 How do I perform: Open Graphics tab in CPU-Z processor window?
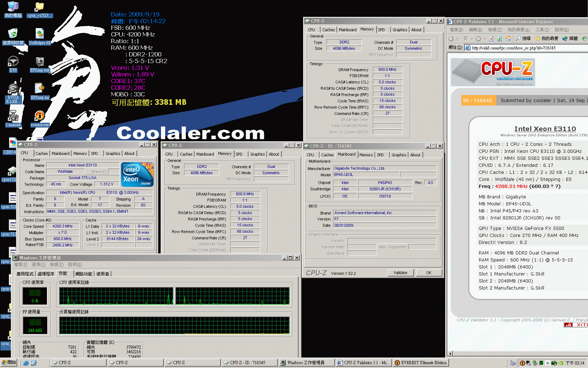tap(113, 154)
